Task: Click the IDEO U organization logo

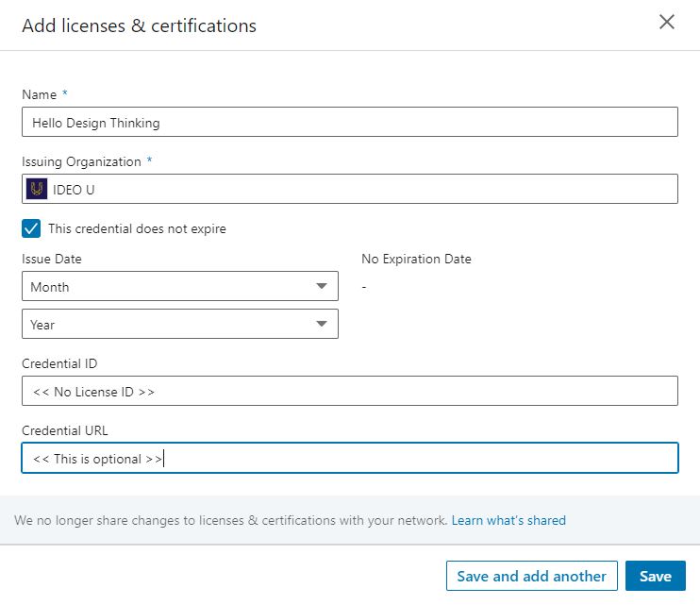Action: (x=37, y=189)
